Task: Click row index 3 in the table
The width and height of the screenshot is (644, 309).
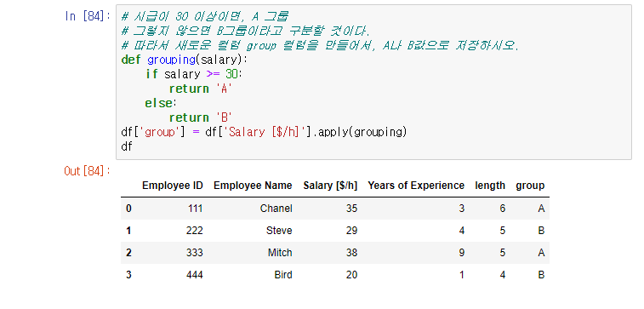Action: [128, 274]
